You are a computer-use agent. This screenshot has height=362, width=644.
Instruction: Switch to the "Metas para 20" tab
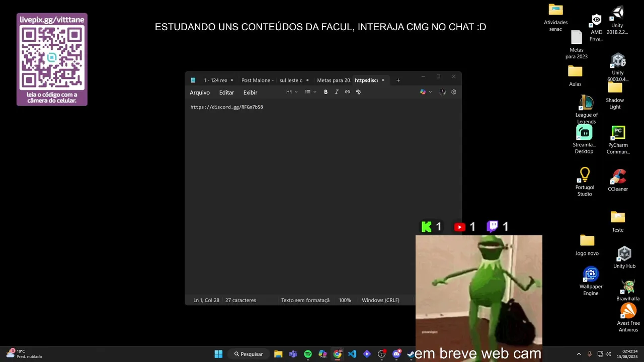(333, 80)
